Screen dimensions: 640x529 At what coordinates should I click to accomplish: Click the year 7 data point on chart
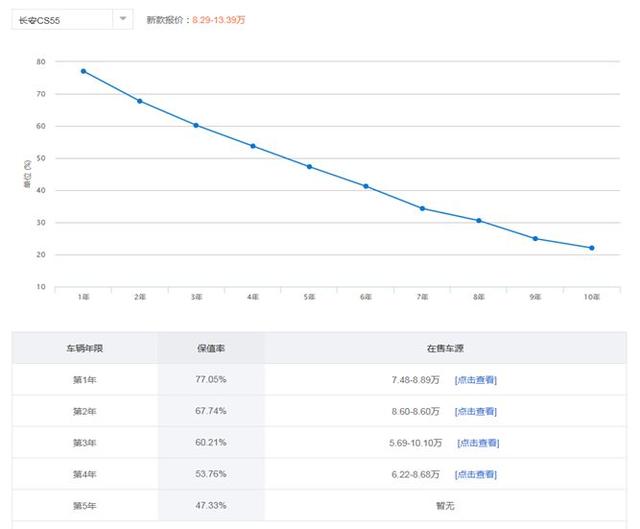coord(422,209)
